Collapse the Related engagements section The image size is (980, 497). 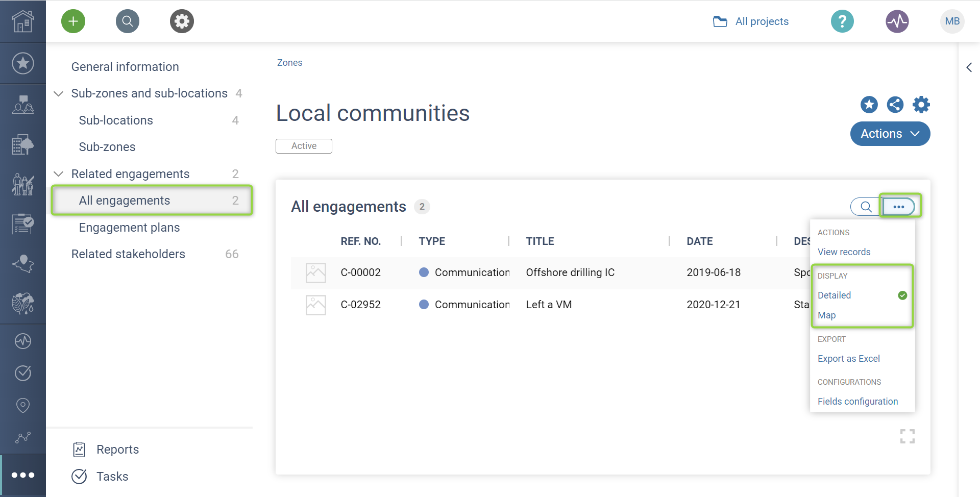pyautogui.click(x=59, y=174)
